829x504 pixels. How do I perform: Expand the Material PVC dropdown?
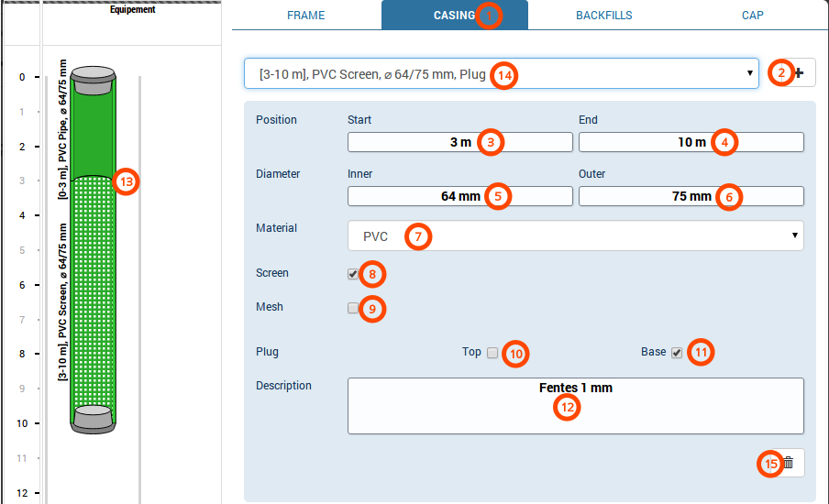tap(575, 236)
